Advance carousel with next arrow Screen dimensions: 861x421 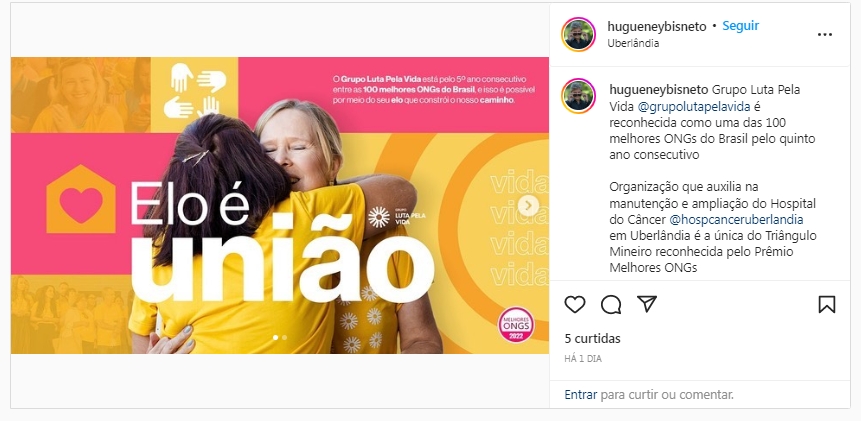click(528, 206)
